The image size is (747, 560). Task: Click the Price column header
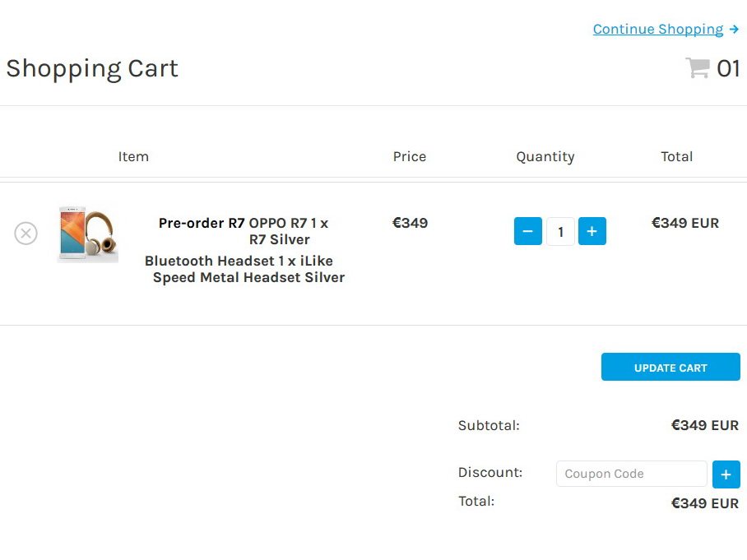point(410,156)
